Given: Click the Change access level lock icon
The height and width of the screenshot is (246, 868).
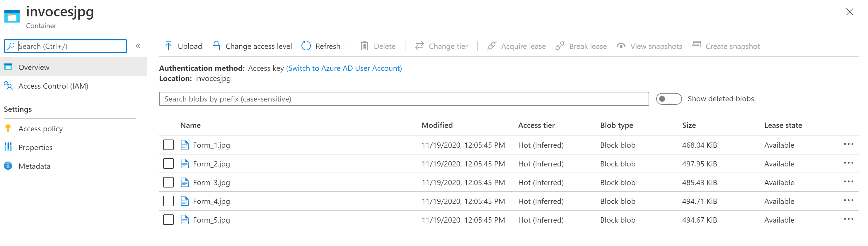Looking at the screenshot, I should 216,46.
